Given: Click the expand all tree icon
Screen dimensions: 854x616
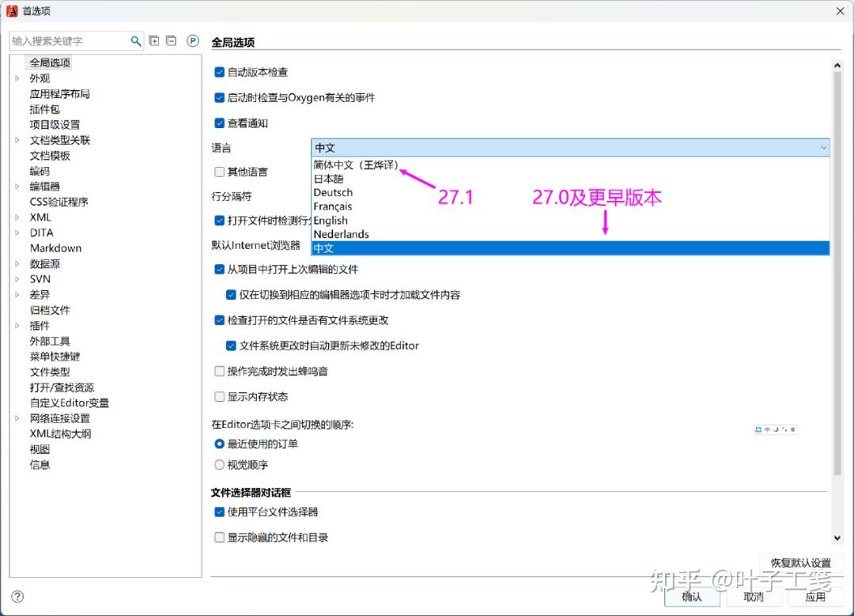Looking at the screenshot, I should (154, 41).
